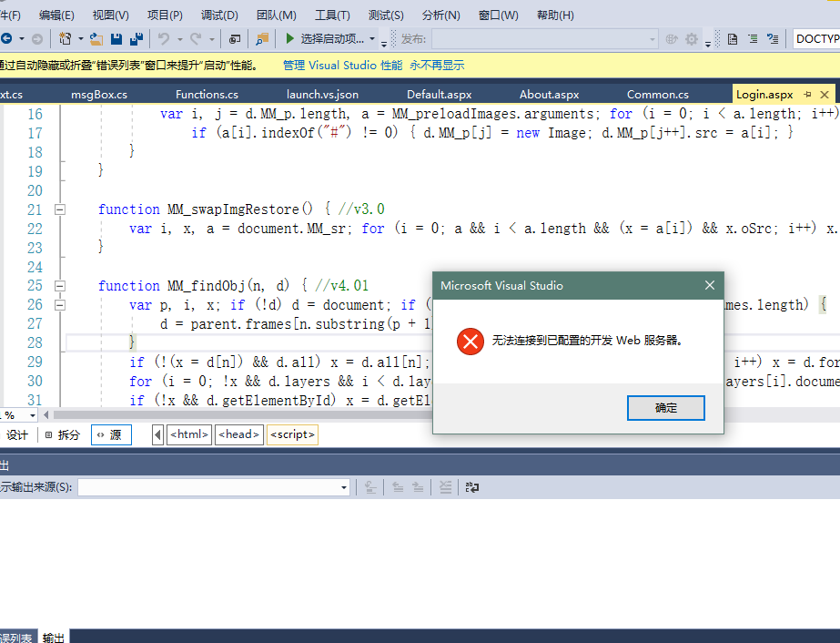Viewport: 840px width, 643px height.
Task: Collapse MM_findObj function at line 25
Action: pyautogui.click(x=60, y=286)
